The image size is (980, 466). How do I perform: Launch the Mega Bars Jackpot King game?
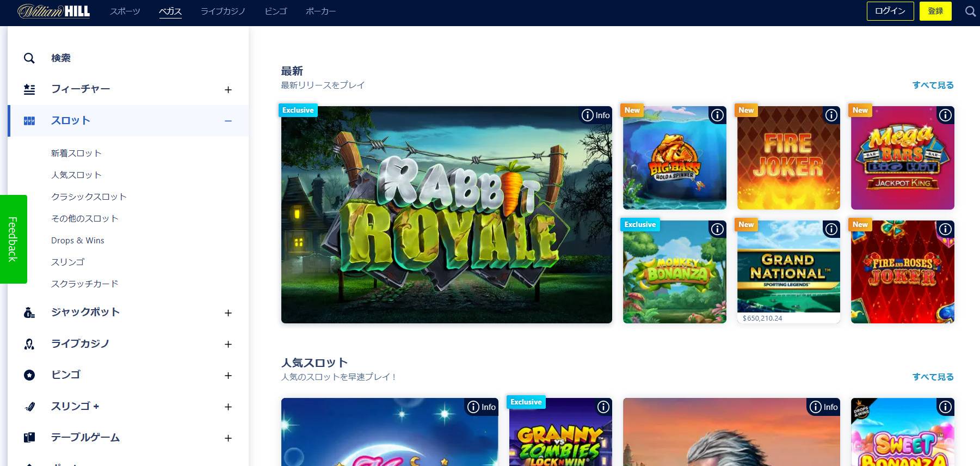[903, 158]
